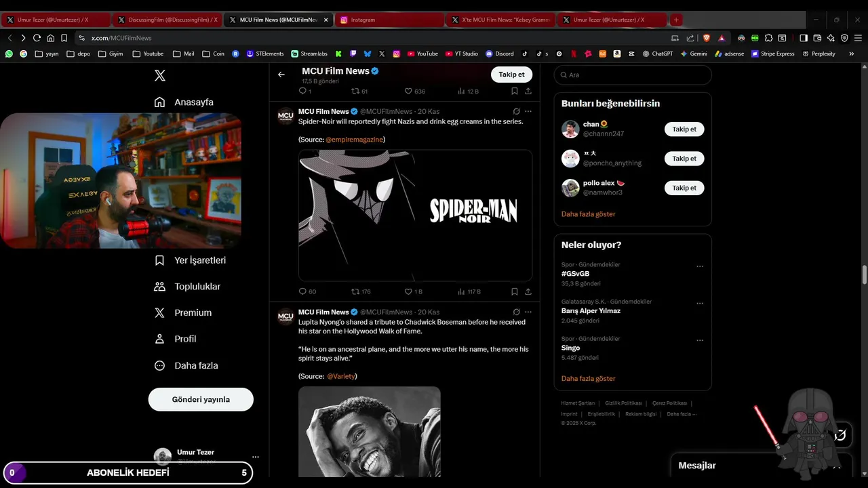
Task: Click the X logo in sidebar
Action: [x=159, y=76]
